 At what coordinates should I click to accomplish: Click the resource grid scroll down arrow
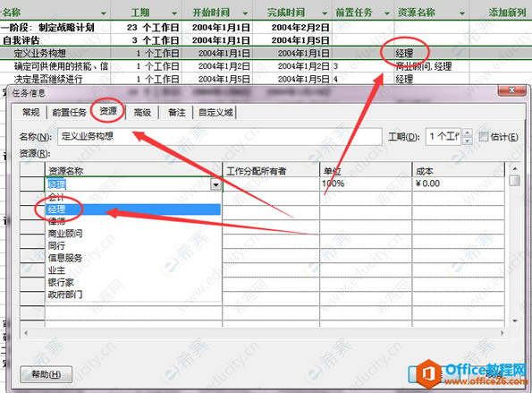pos(515,320)
